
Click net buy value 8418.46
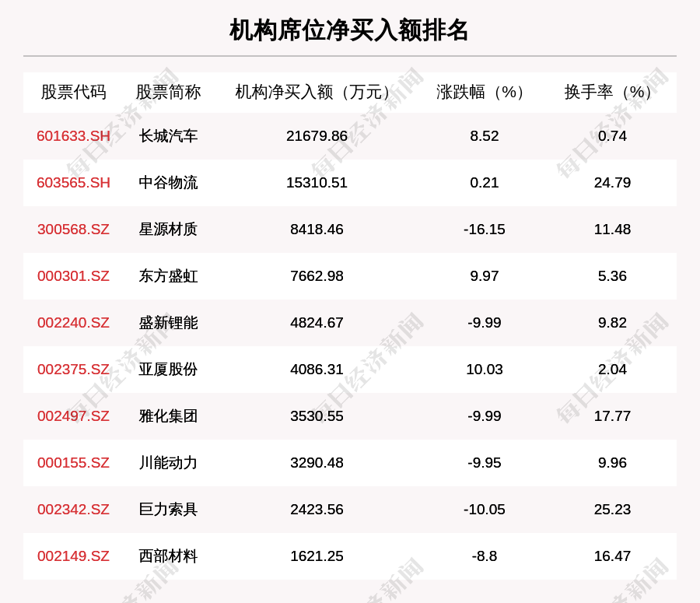click(x=317, y=229)
